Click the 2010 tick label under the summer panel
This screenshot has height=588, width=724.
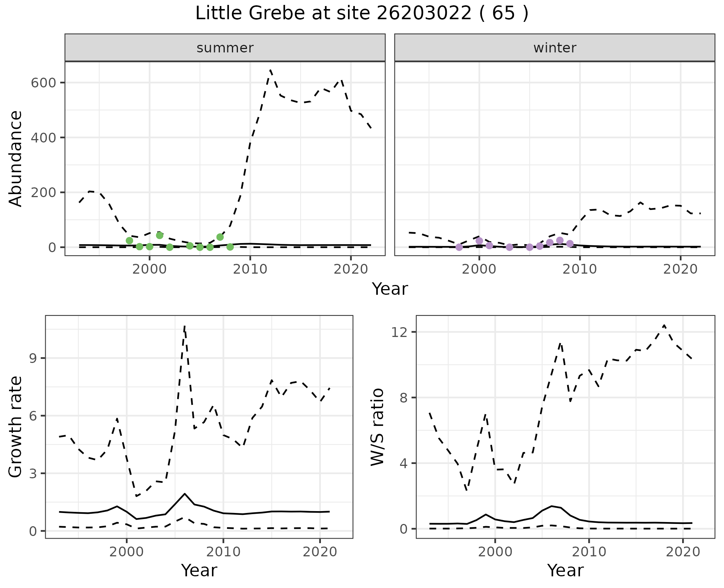pyautogui.click(x=250, y=269)
